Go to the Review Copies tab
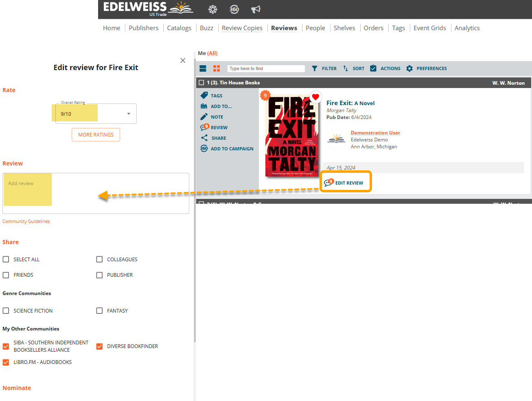 242,28
